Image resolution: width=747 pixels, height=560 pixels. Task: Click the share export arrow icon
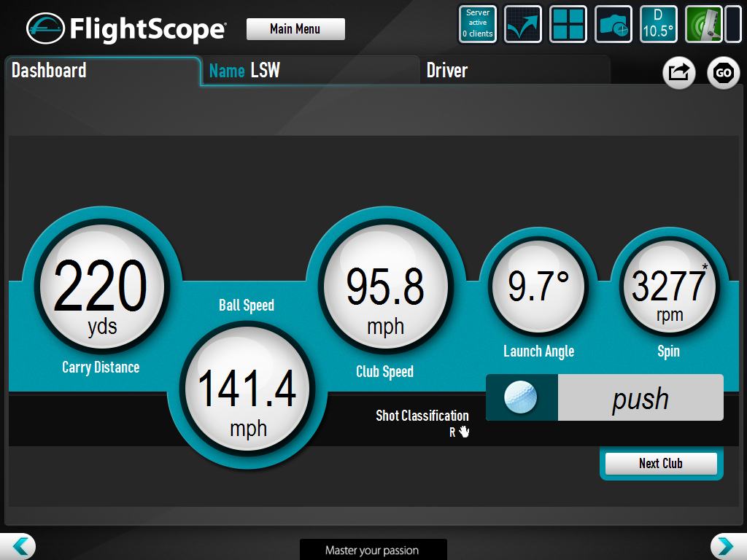click(x=678, y=73)
